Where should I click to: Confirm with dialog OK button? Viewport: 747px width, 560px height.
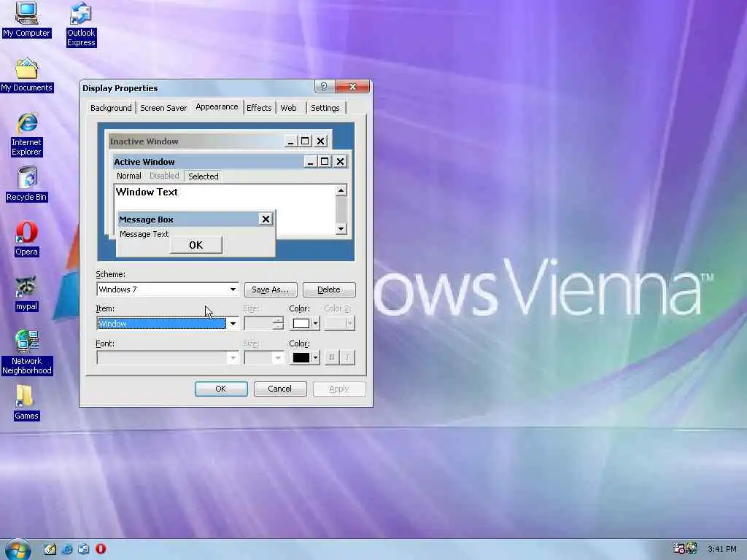(x=221, y=389)
